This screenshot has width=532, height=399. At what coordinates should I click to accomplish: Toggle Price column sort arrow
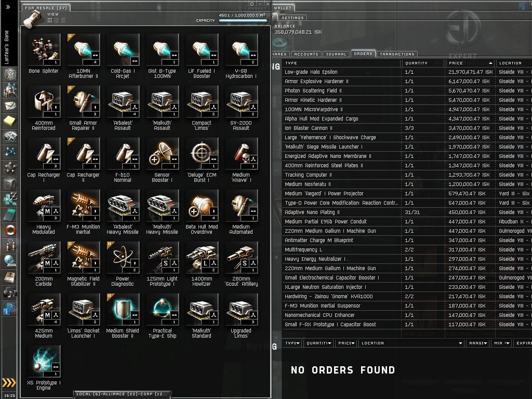[490, 63]
